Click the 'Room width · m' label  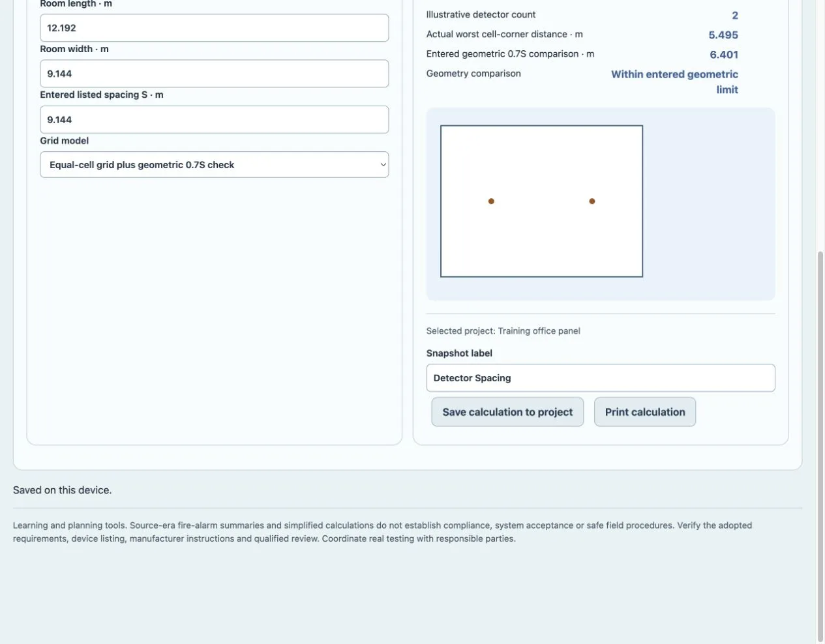click(x=74, y=49)
